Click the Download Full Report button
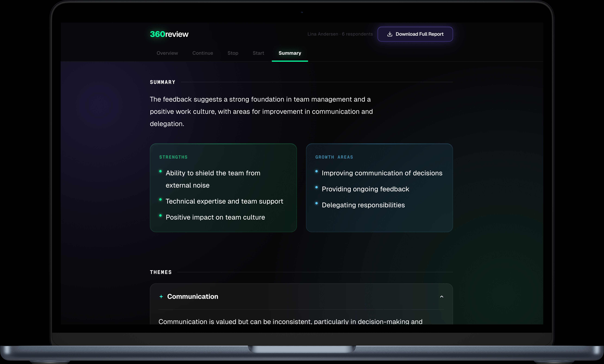This screenshot has width=604, height=364. [415, 34]
